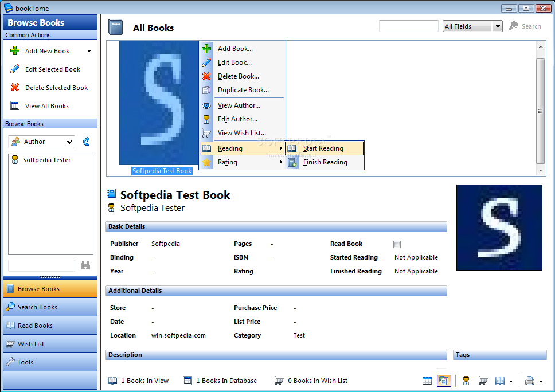Open the Search Books navigation pane
555x392 pixels.
pyautogui.click(x=50, y=307)
